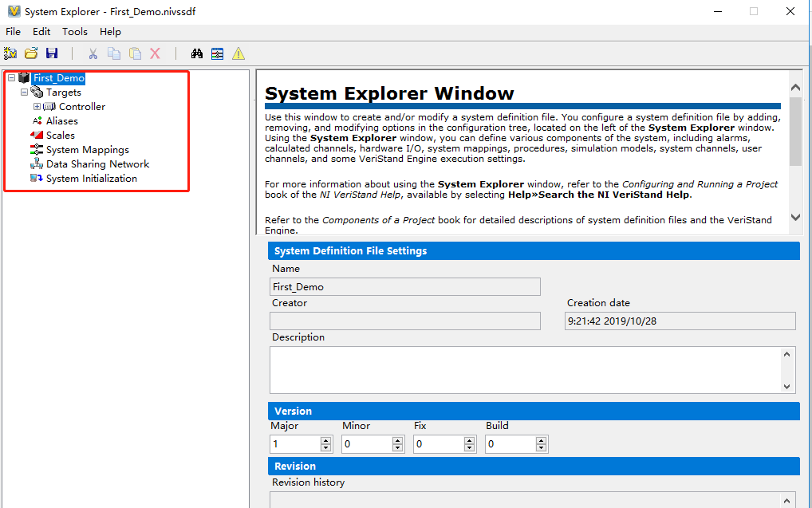812x508 pixels.
Task: Select Aliases in the tree
Action: [62, 120]
